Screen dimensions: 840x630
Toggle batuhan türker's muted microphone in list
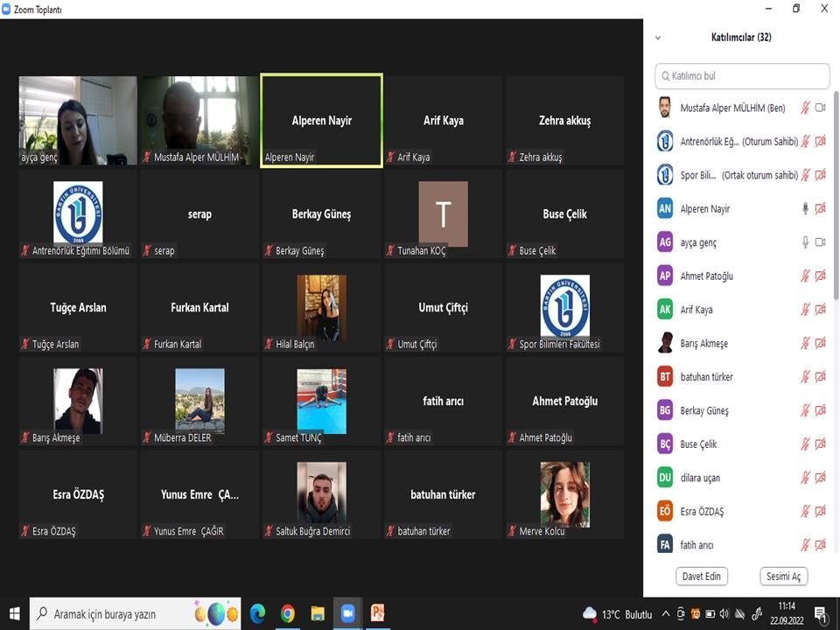[x=805, y=377]
